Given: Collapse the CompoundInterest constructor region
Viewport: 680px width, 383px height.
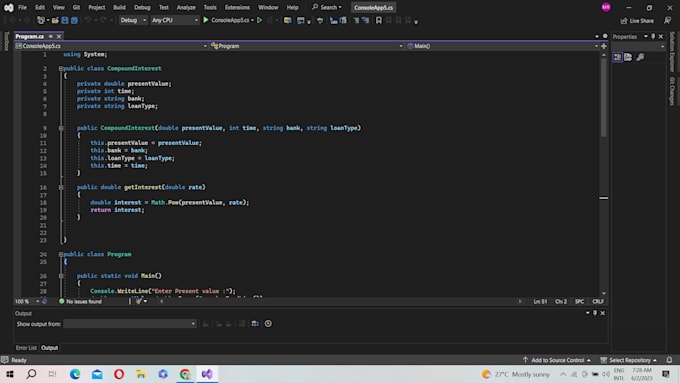Looking at the screenshot, I should (x=61, y=128).
